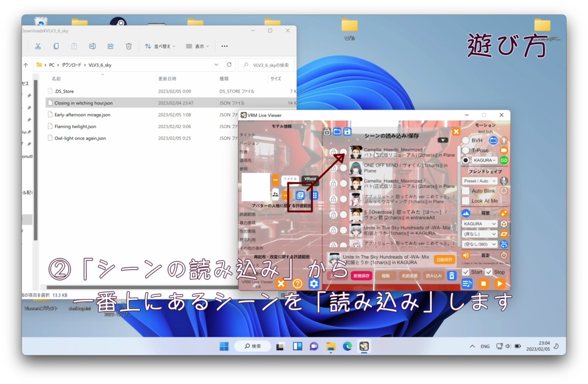Click the orange cube icon in the background panel
Screen dimensions: 588x384
505,224
